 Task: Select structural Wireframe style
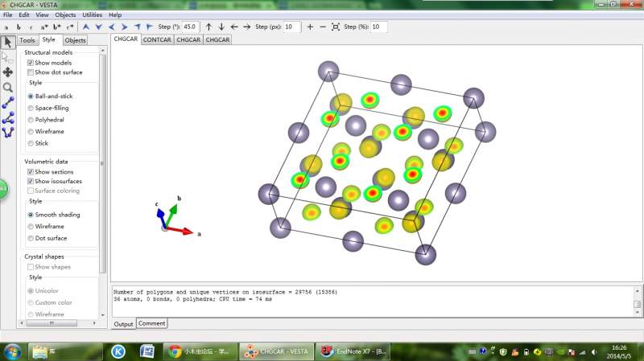pyautogui.click(x=31, y=132)
